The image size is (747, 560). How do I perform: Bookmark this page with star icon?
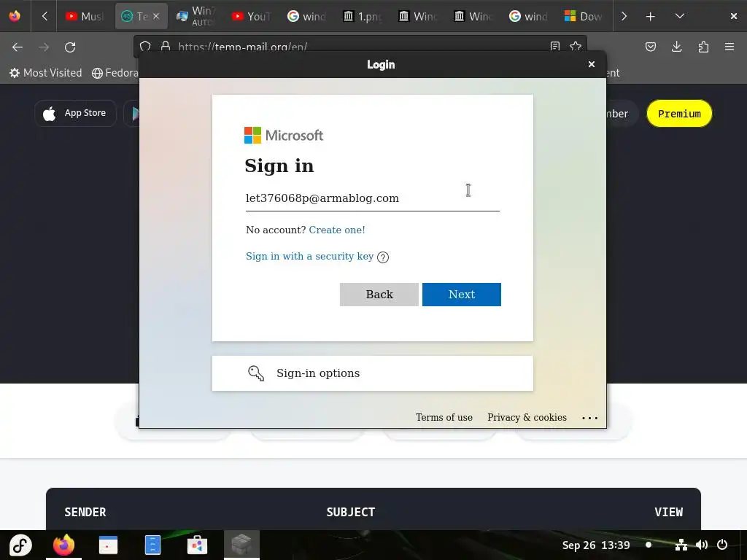point(576,46)
